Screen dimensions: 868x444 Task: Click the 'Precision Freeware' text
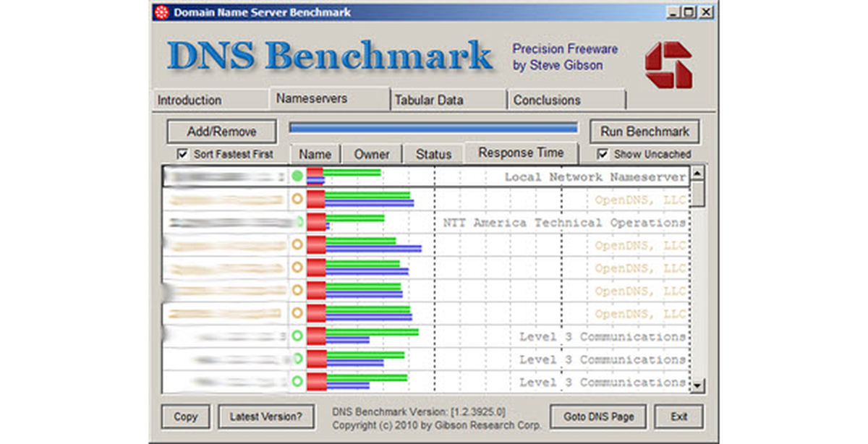[565, 49]
